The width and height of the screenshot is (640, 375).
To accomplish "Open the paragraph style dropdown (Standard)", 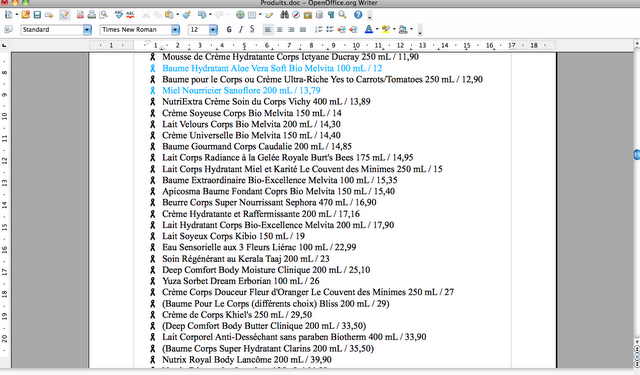I will point(87,30).
